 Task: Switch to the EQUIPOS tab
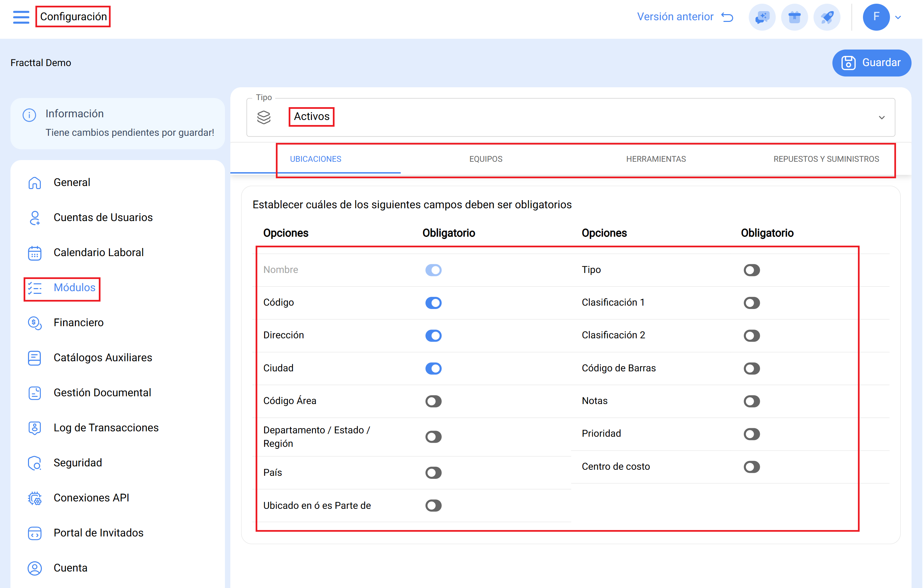pos(485,159)
